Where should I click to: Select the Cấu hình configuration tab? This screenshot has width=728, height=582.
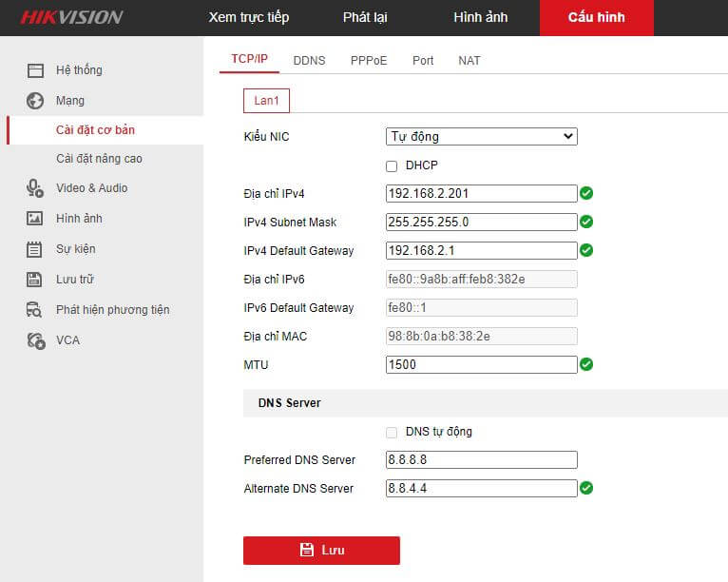tap(597, 18)
